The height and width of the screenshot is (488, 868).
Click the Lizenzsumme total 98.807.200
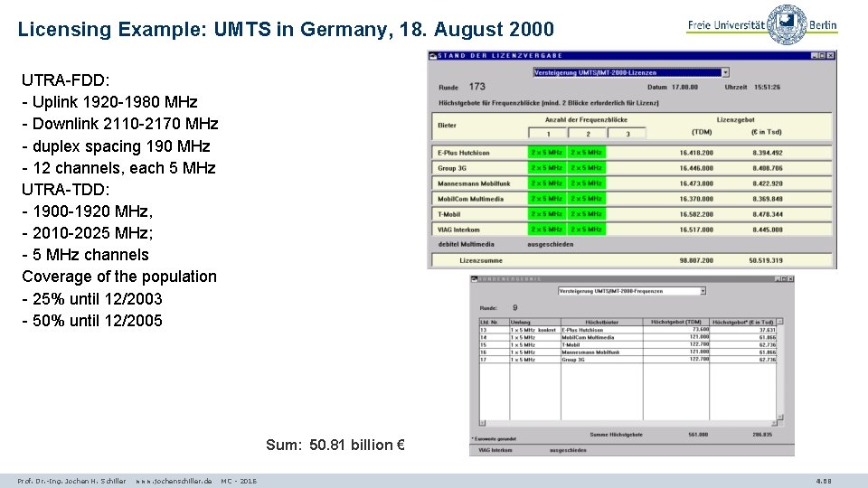coord(696,260)
